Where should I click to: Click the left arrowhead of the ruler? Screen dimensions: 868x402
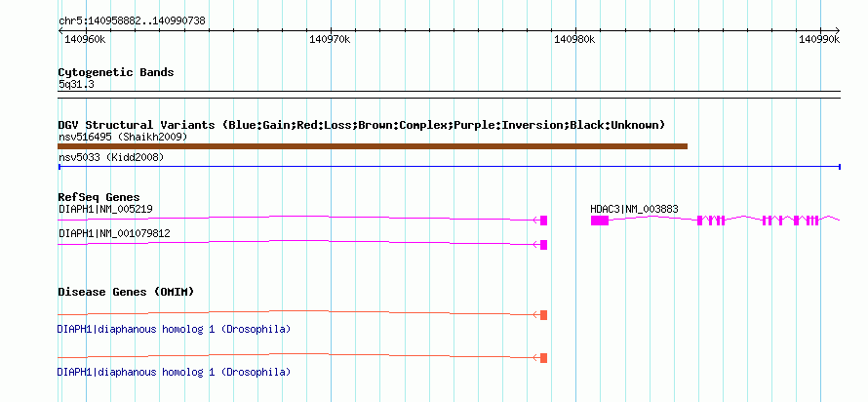60,30
